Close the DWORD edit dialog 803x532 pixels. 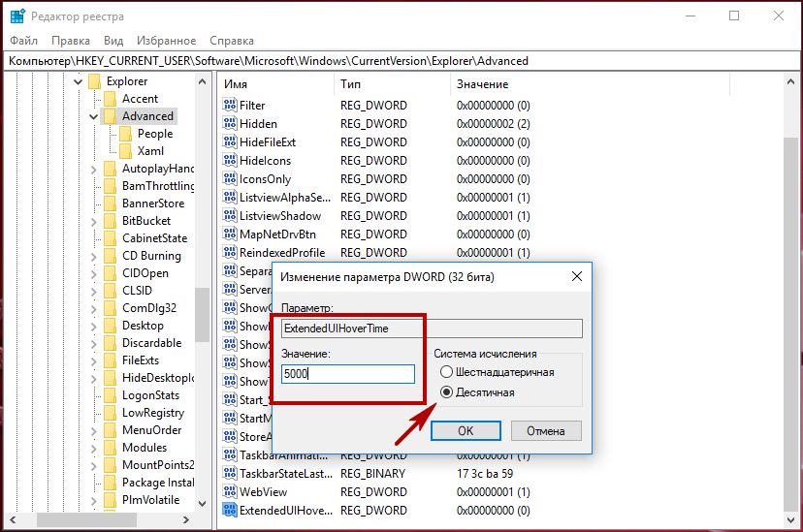[577, 276]
